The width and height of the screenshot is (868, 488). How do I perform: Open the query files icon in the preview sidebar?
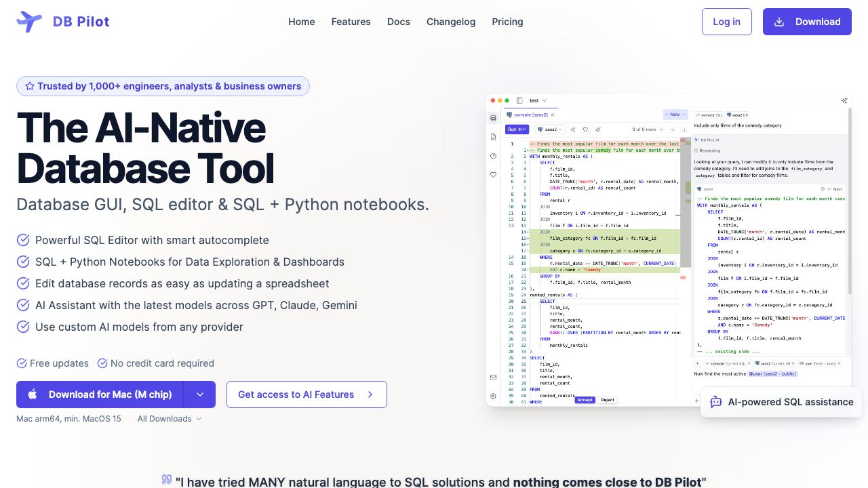click(493, 137)
